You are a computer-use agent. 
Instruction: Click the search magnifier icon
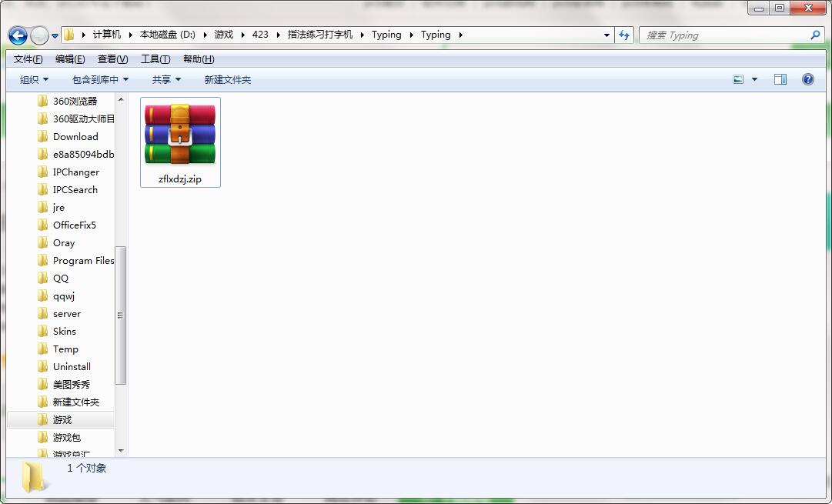coord(815,35)
